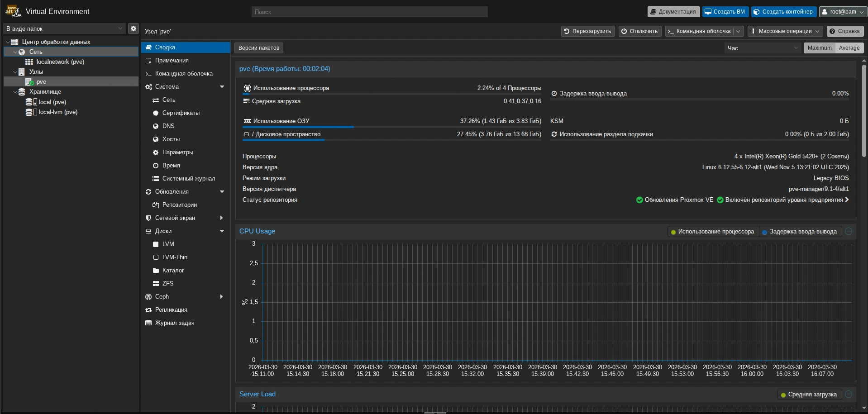
Task: Open the Репликация page
Action: click(x=186, y=310)
